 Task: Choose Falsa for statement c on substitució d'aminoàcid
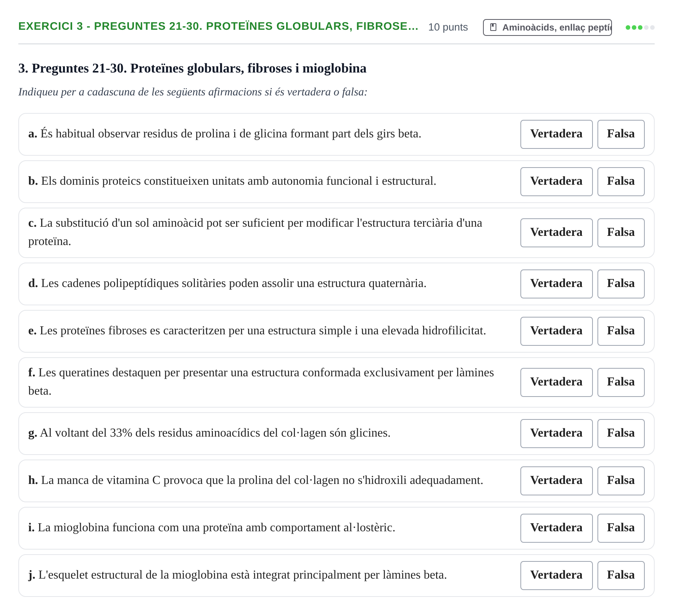pos(621,233)
